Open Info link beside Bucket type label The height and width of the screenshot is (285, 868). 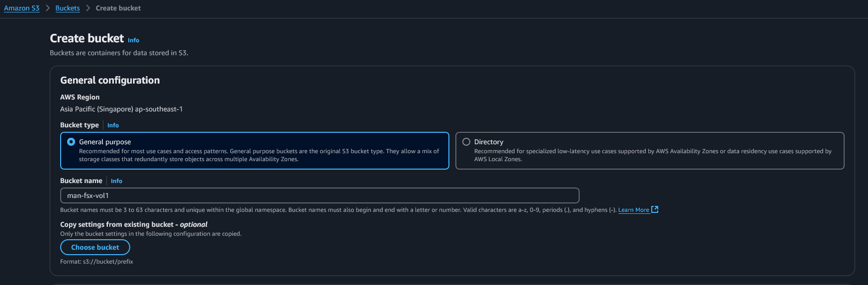[x=113, y=125]
